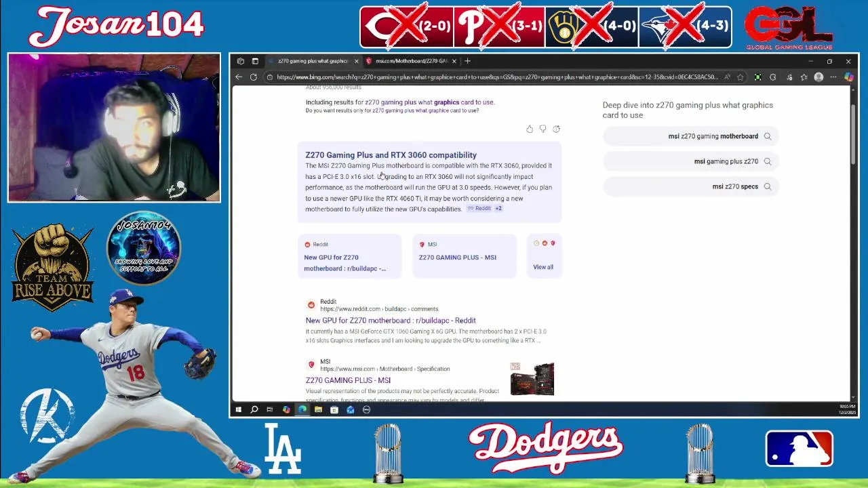The width and height of the screenshot is (868, 488).
Task: Click thumbs up on the answer
Action: 530,129
